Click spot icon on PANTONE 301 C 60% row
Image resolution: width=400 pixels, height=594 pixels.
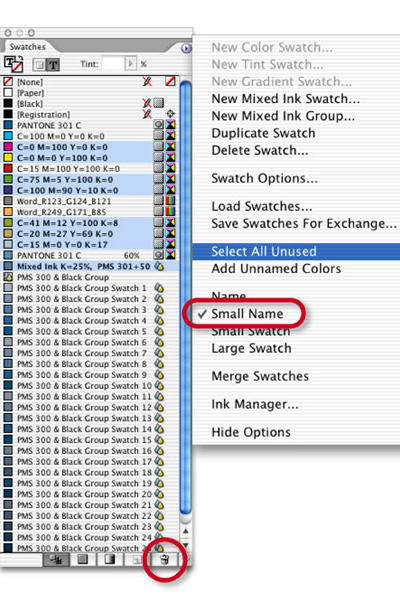coord(159,255)
